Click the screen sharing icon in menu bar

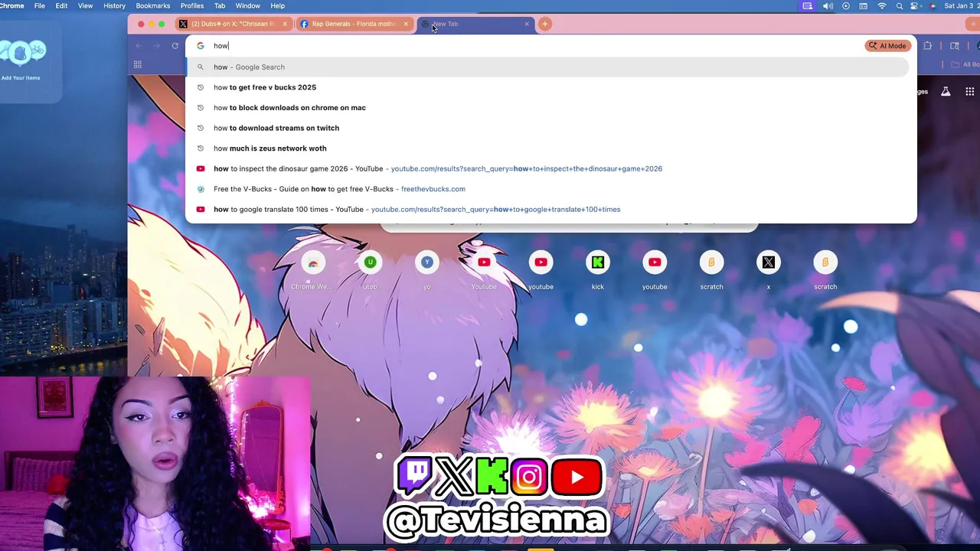[x=807, y=6]
